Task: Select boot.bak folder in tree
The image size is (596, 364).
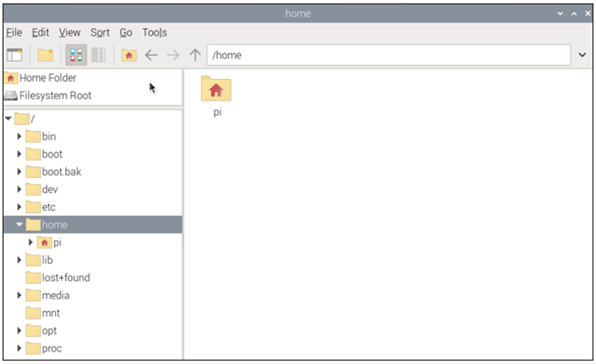Action: [54, 172]
